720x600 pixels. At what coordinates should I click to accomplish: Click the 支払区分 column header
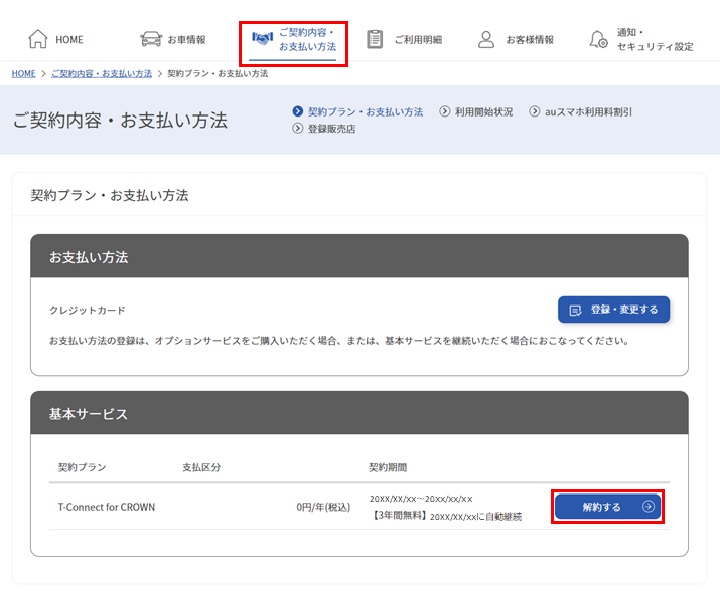pos(202,467)
